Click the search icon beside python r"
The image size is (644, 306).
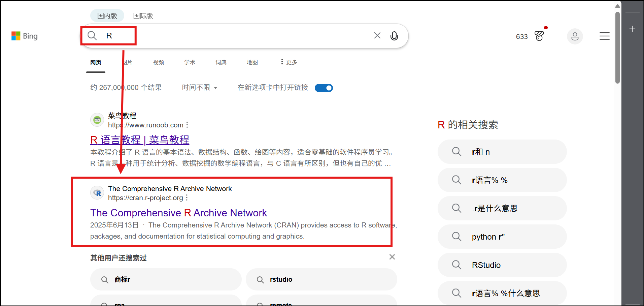click(456, 237)
